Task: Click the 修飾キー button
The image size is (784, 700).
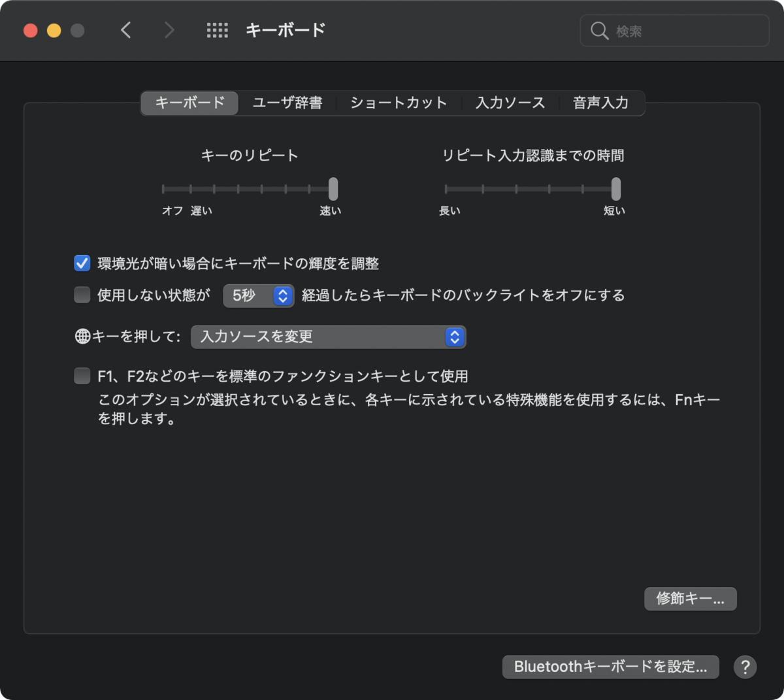Action: pos(690,599)
